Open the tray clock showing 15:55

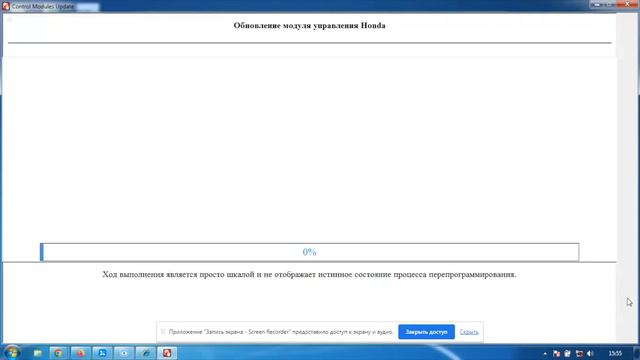click(615, 353)
